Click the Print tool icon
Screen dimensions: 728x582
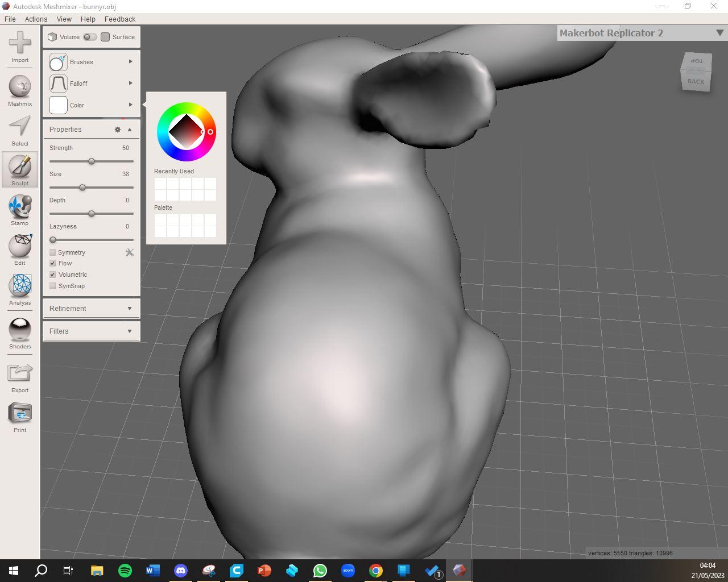coord(20,413)
